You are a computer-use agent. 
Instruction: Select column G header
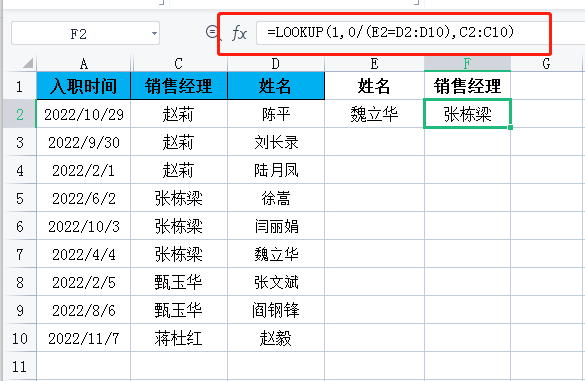click(547, 64)
